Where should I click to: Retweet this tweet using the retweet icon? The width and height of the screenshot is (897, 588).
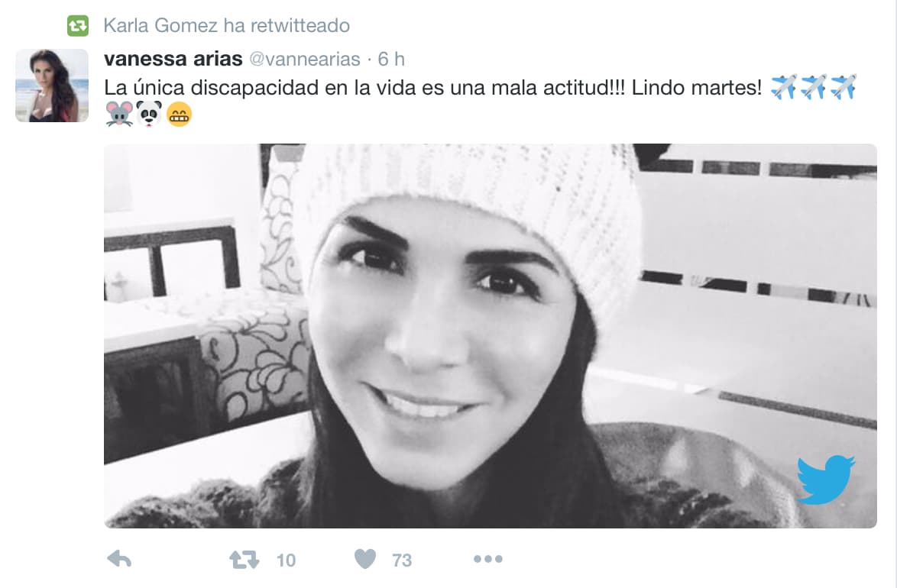point(244,560)
